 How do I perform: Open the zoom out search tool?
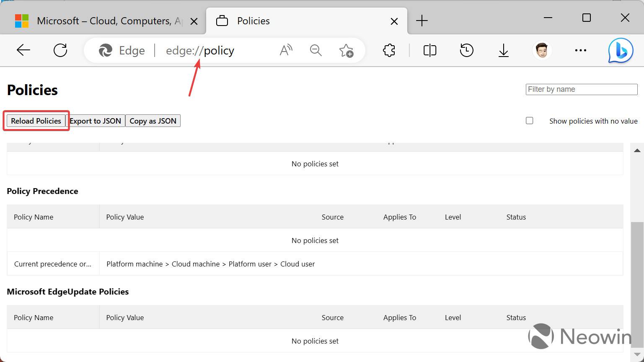pyautogui.click(x=316, y=50)
